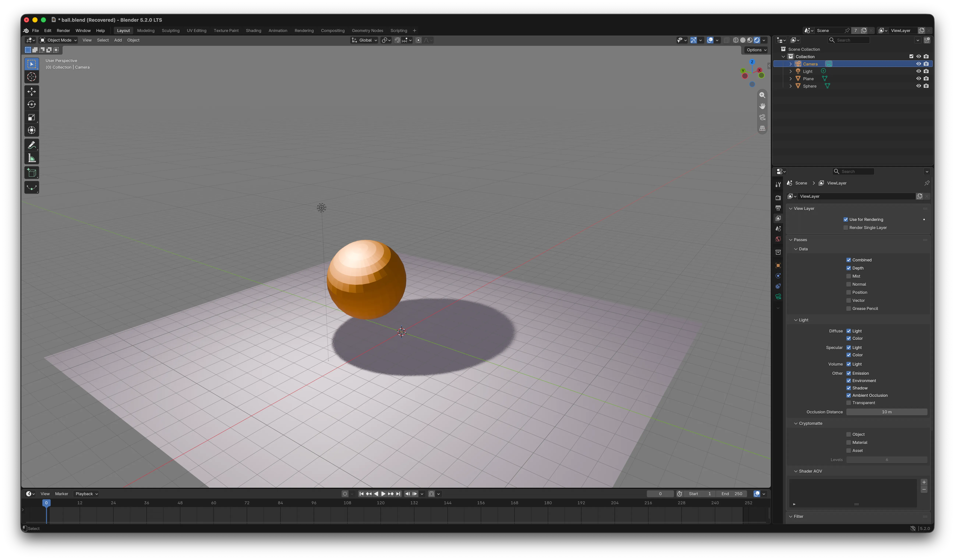
Task: Enable Render Single Layer
Action: click(846, 228)
